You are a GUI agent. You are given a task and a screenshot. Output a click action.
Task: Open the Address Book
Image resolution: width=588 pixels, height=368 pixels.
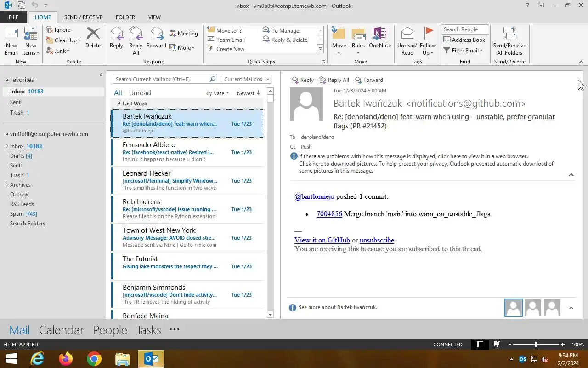pyautogui.click(x=464, y=40)
